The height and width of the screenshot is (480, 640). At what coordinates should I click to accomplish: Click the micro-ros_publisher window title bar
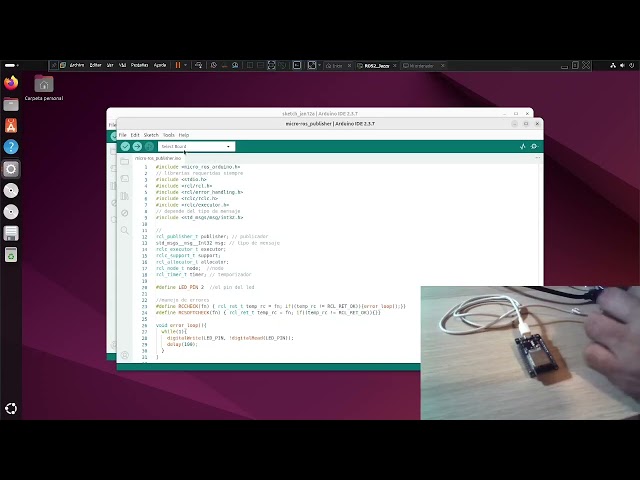[330, 123]
